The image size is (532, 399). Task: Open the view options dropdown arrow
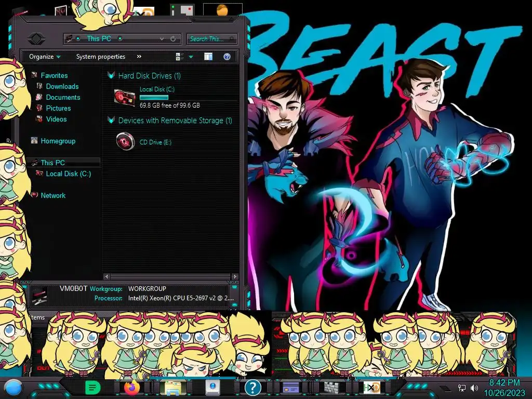tap(191, 57)
